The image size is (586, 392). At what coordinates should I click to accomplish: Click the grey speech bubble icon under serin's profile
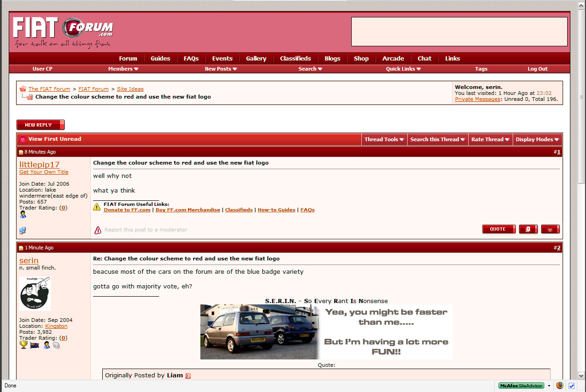56,345
